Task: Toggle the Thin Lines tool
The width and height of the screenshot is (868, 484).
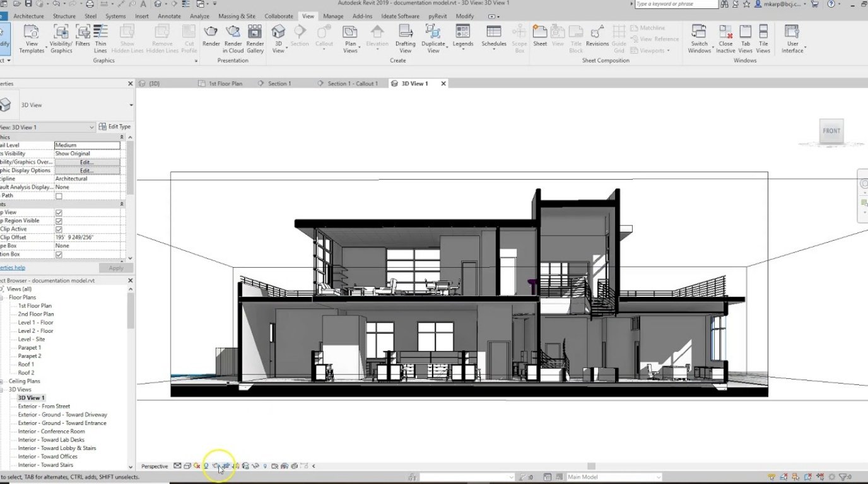Action: [x=100, y=38]
